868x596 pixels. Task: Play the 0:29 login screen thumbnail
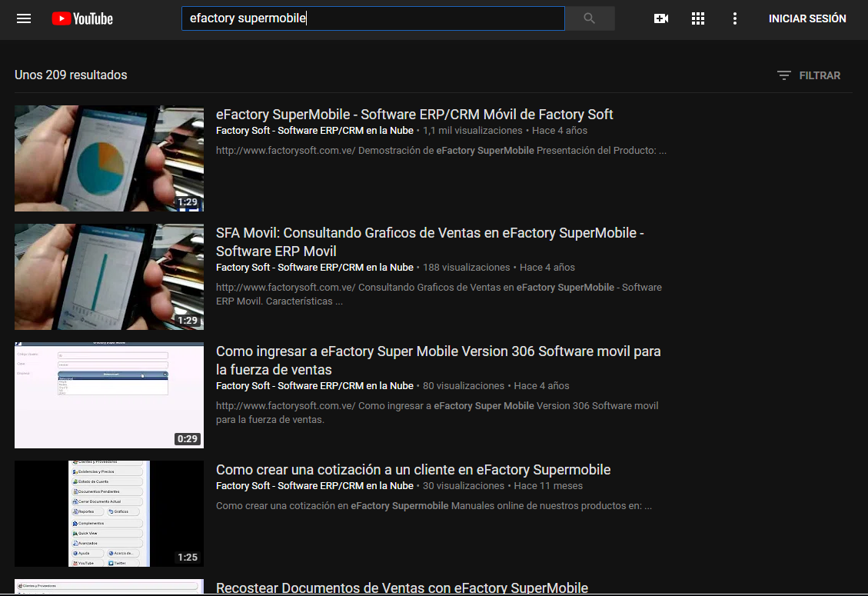[x=109, y=395]
